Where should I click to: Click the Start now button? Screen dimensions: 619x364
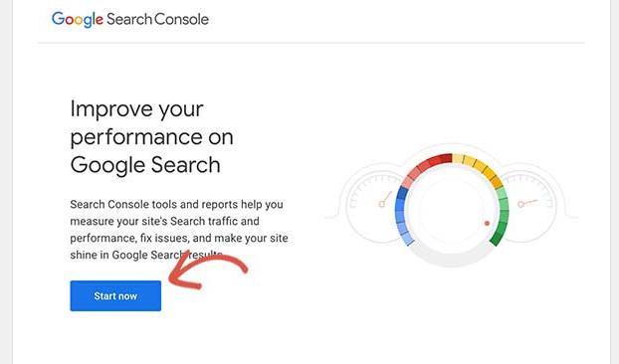[115, 295]
